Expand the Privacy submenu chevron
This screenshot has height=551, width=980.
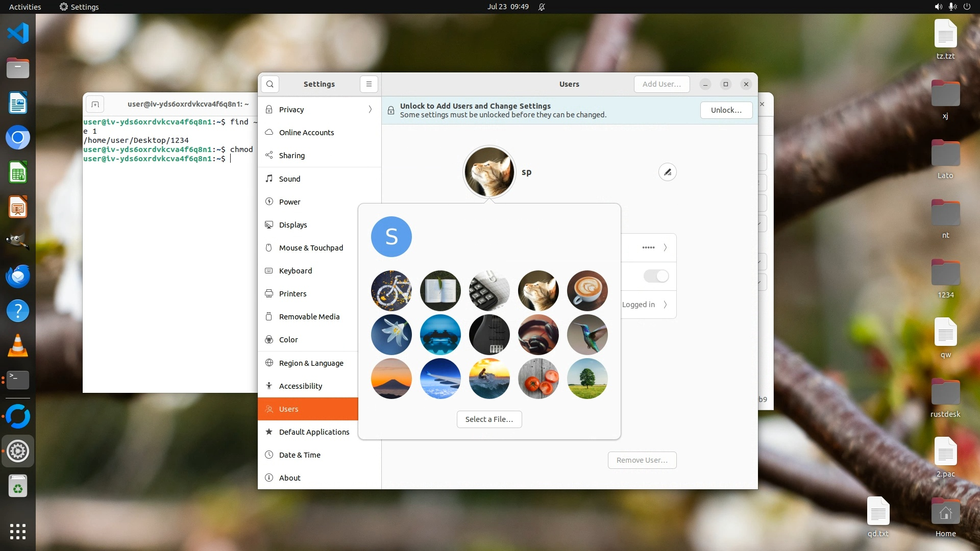pyautogui.click(x=370, y=110)
